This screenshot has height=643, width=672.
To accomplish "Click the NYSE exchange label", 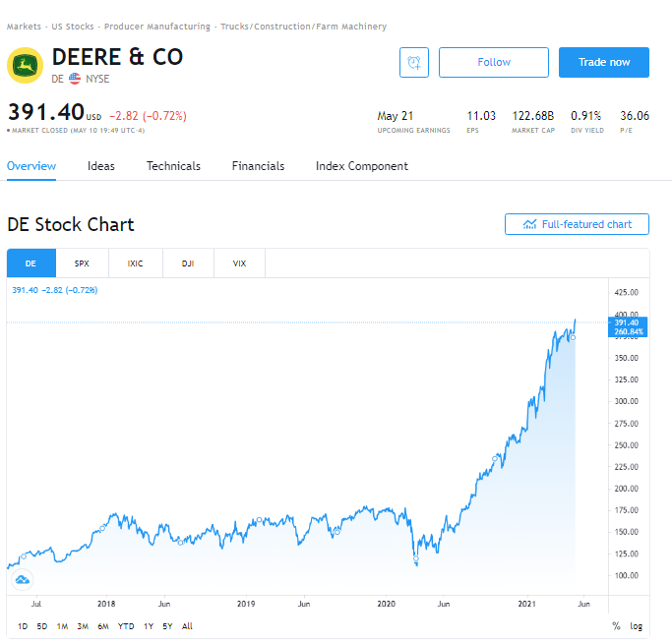I will click(97, 79).
